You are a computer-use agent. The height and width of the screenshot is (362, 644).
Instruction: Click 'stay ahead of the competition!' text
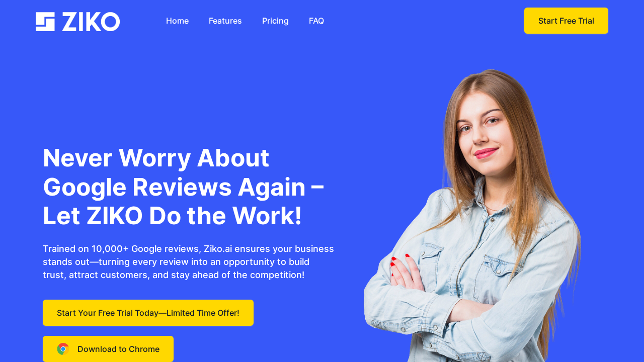click(x=237, y=275)
